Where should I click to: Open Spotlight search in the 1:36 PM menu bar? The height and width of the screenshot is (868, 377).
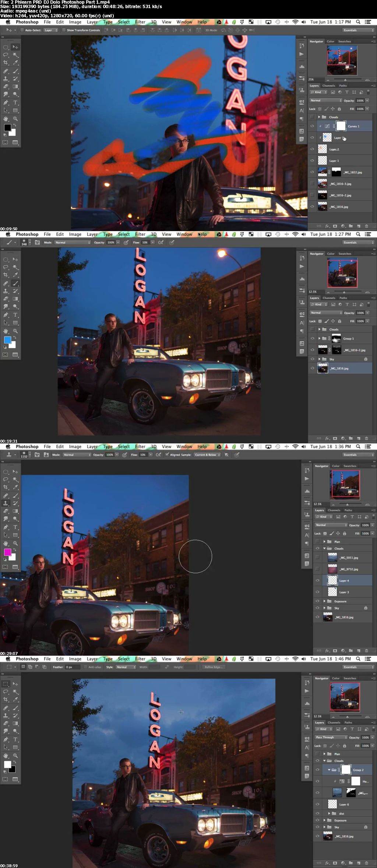(358, 446)
